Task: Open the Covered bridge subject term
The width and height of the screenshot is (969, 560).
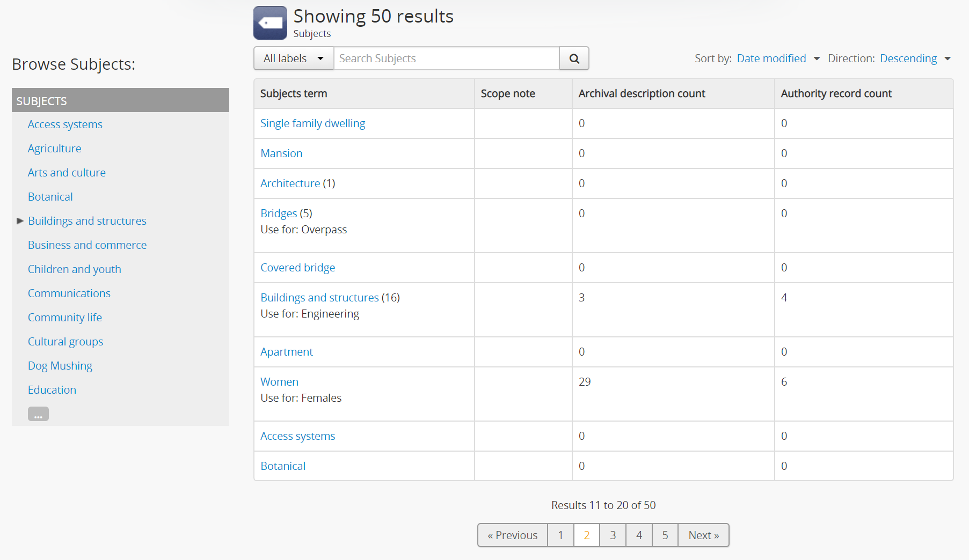Action: [297, 267]
